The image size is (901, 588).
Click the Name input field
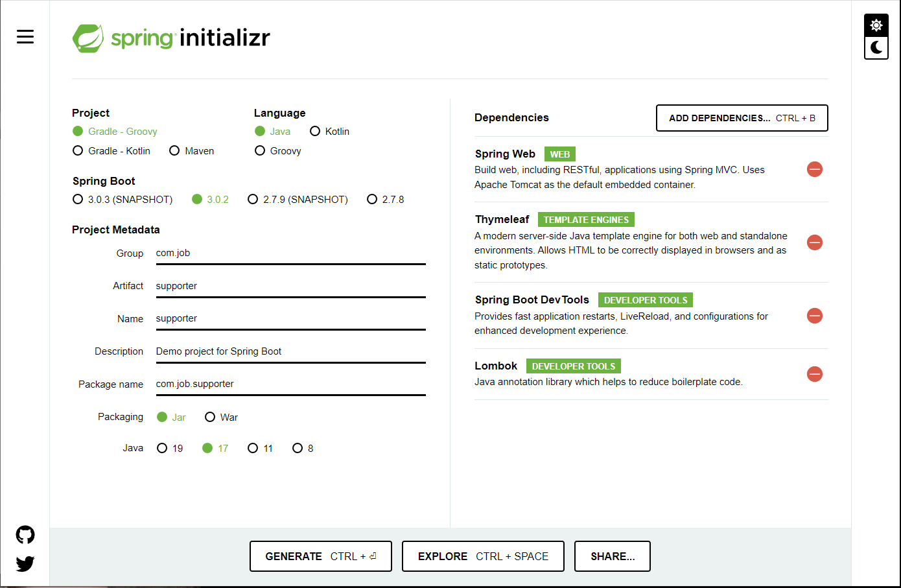(x=290, y=319)
